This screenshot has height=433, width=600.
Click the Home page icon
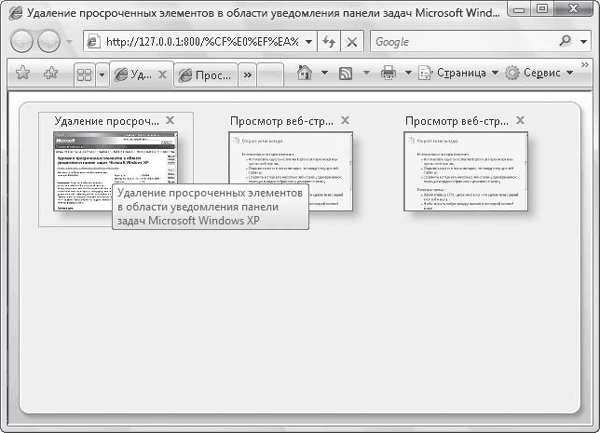click(x=304, y=72)
